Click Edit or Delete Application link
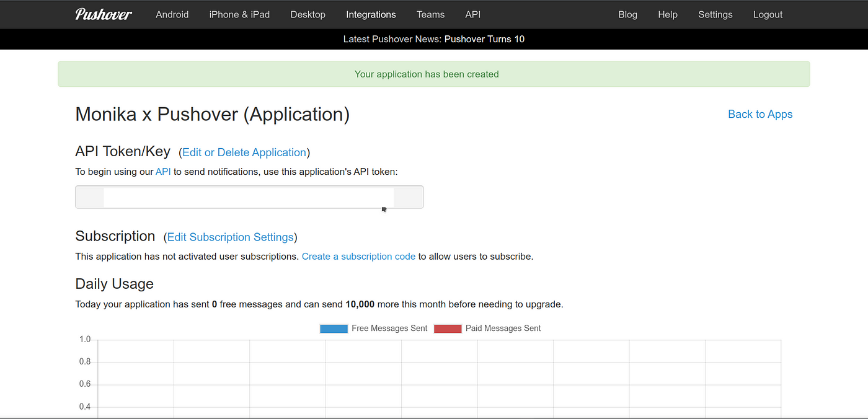Screen dimensions: 868x419 coord(244,152)
